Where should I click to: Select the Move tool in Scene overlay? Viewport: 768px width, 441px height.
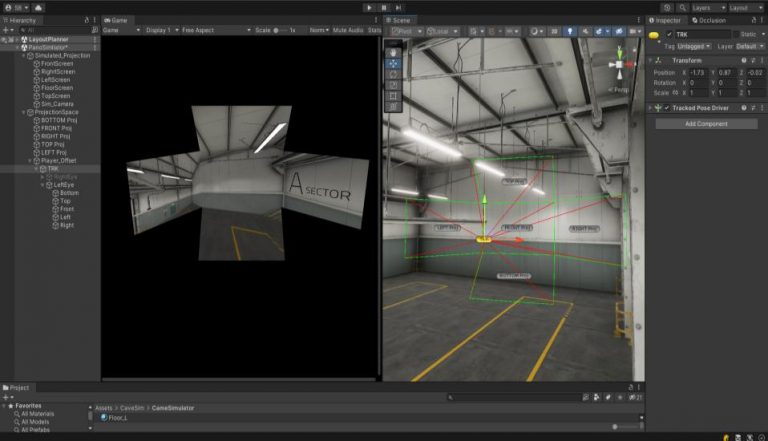click(x=393, y=62)
